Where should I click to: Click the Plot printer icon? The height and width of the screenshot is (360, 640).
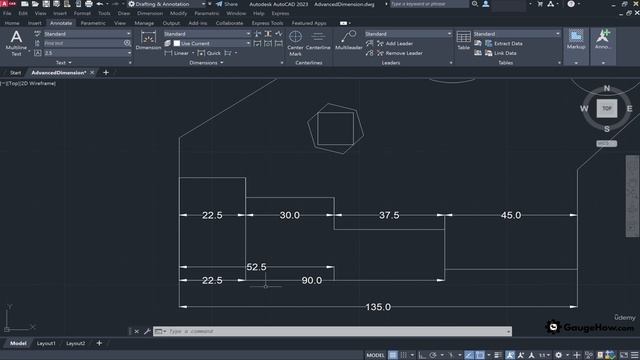(89, 4)
